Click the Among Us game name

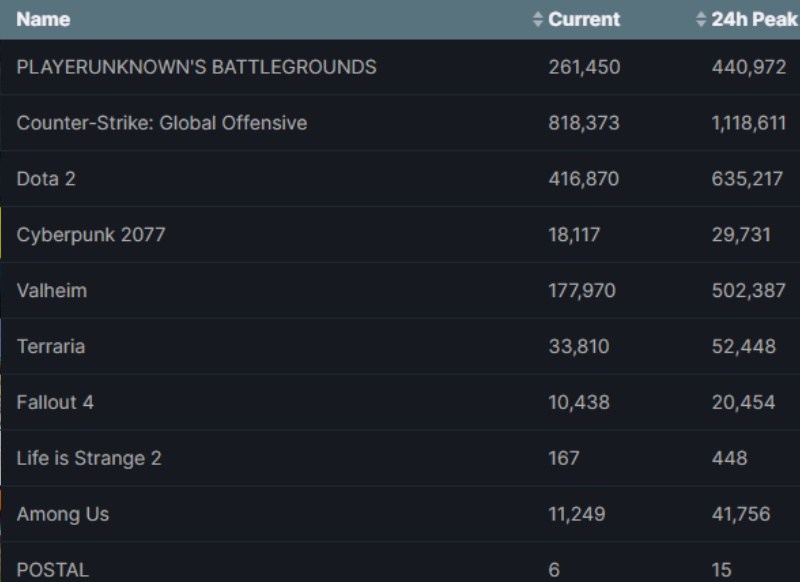(63, 515)
